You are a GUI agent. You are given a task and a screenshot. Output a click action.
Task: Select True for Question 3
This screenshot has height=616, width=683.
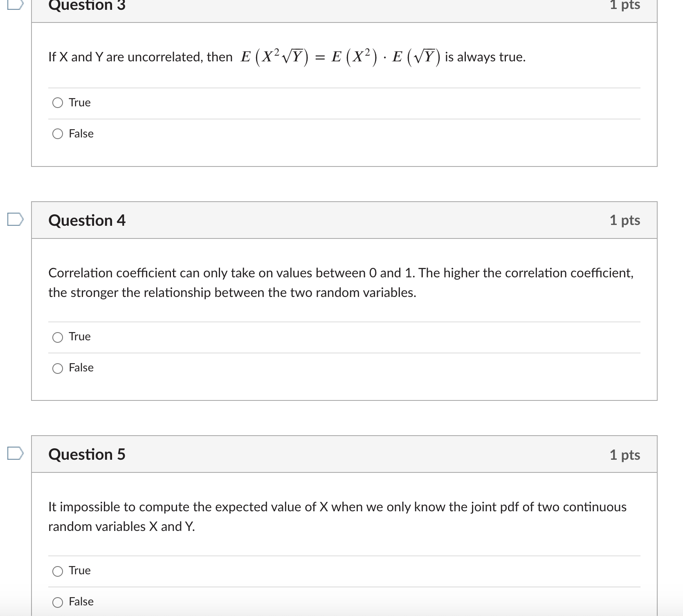[57, 103]
